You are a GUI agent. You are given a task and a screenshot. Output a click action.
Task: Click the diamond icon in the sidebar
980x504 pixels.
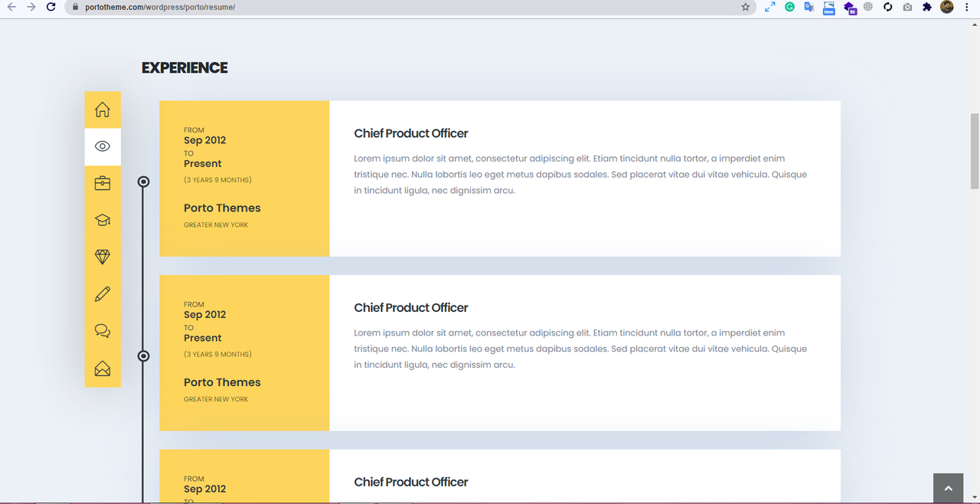pos(103,257)
